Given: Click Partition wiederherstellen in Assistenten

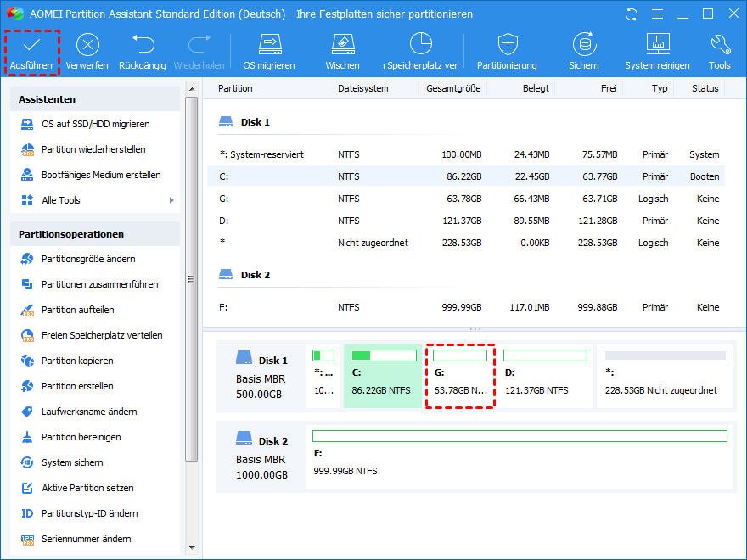Looking at the screenshot, I should click(93, 149).
